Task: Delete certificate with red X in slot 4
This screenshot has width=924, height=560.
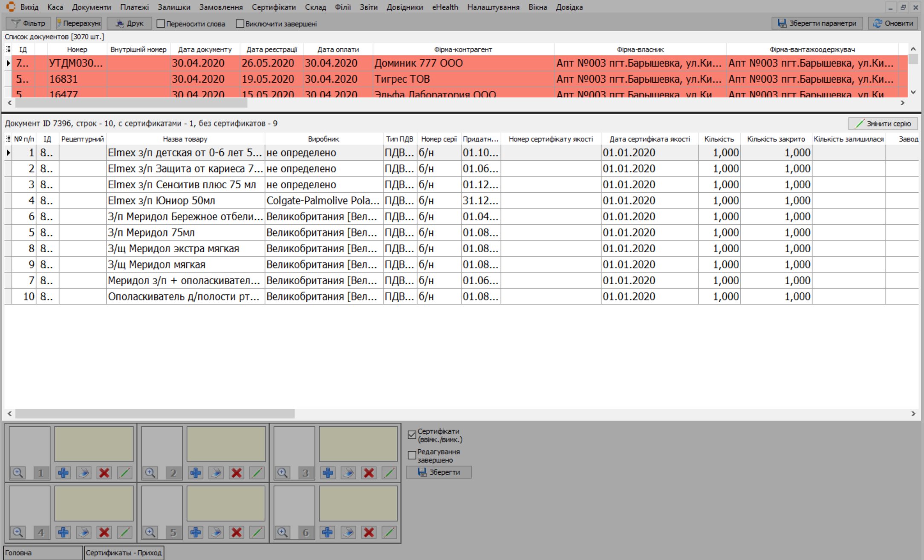Action: pyautogui.click(x=104, y=532)
